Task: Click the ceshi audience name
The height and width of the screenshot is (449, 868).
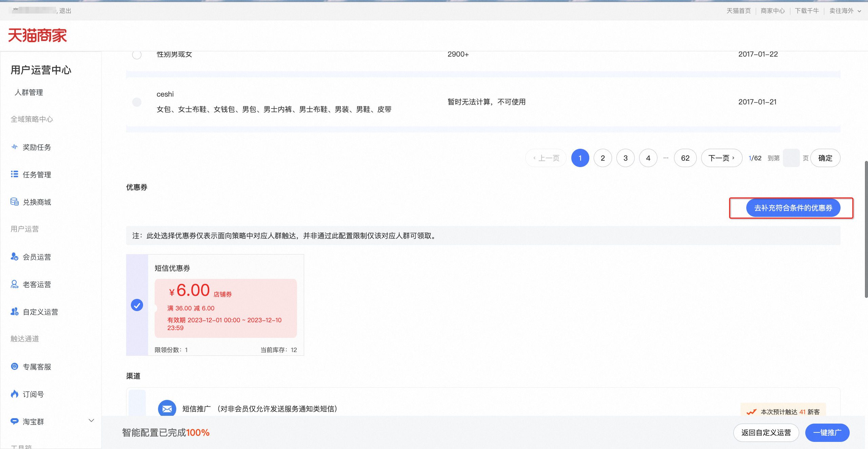Action: tap(165, 94)
